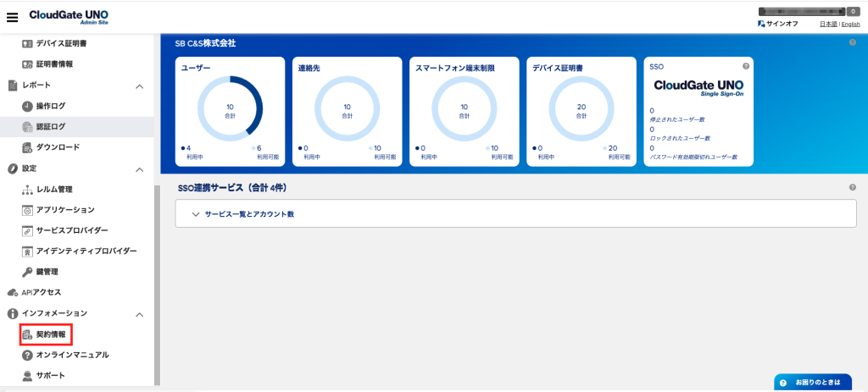The image size is (868, 392).
Task: Click the 認証ログ fingerprint icon
Action: tap(27, 126)
